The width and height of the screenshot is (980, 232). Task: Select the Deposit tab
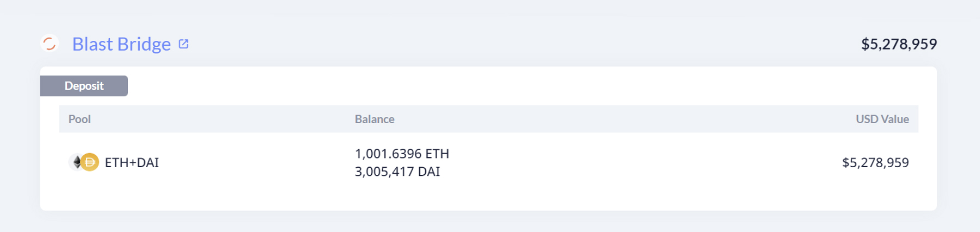[84, 86]
